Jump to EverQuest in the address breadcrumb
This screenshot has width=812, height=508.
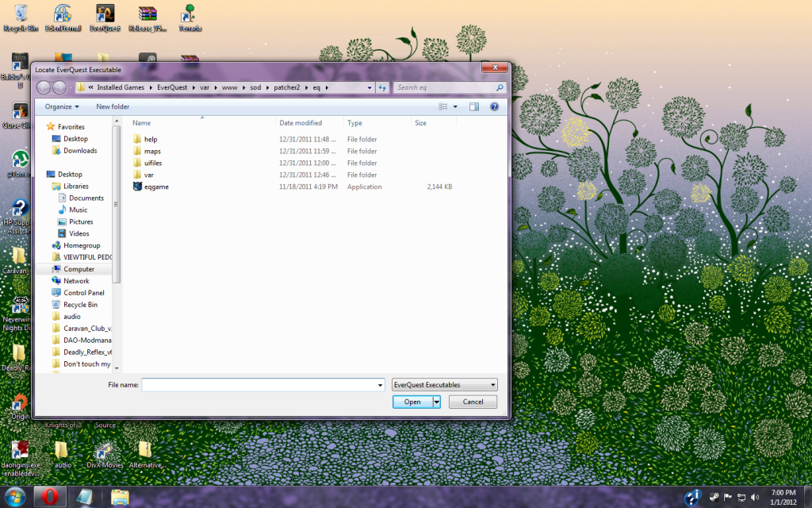point(172,87)
